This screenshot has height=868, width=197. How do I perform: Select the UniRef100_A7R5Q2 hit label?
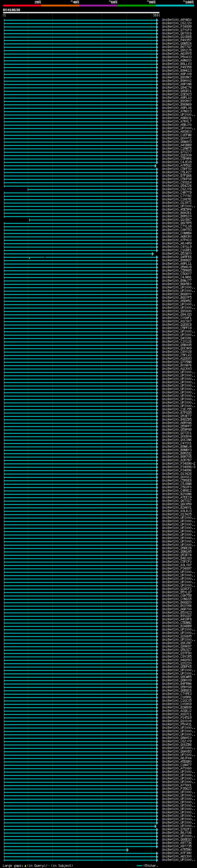click(176, 165)
